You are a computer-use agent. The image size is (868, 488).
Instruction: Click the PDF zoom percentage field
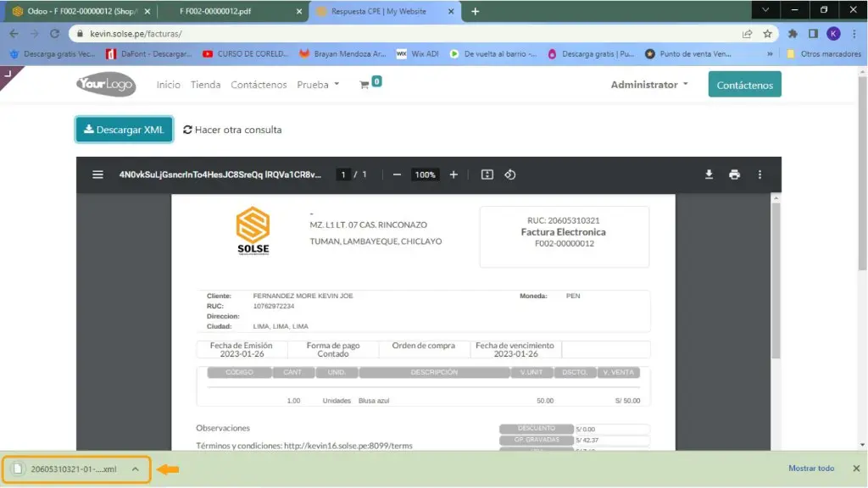coord(425,175)
